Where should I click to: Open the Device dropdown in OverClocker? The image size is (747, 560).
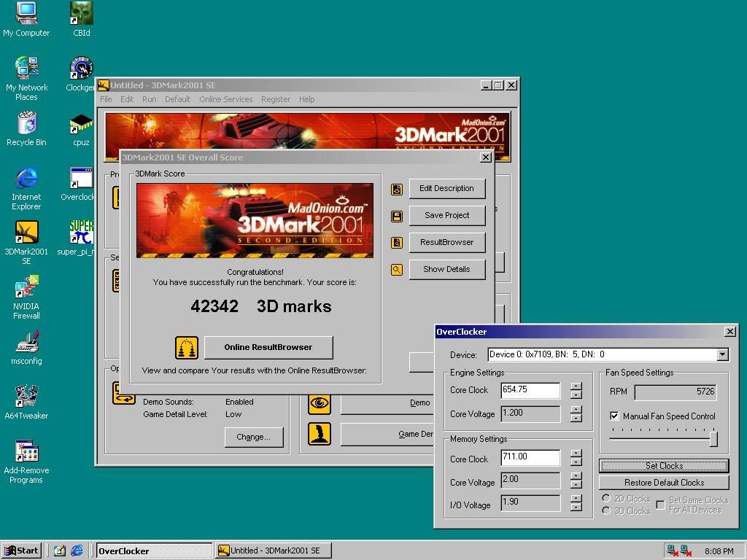coord(723,354)
